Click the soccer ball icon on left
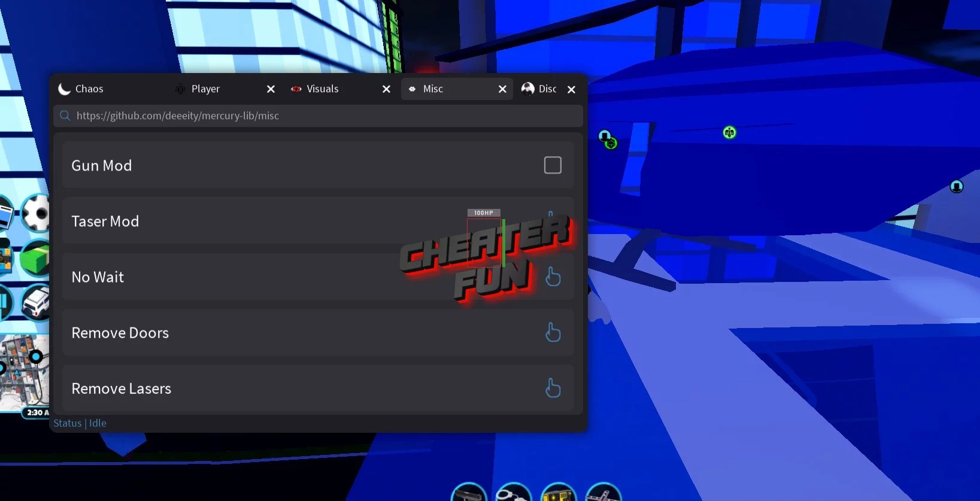 click(x=37, y=212)
